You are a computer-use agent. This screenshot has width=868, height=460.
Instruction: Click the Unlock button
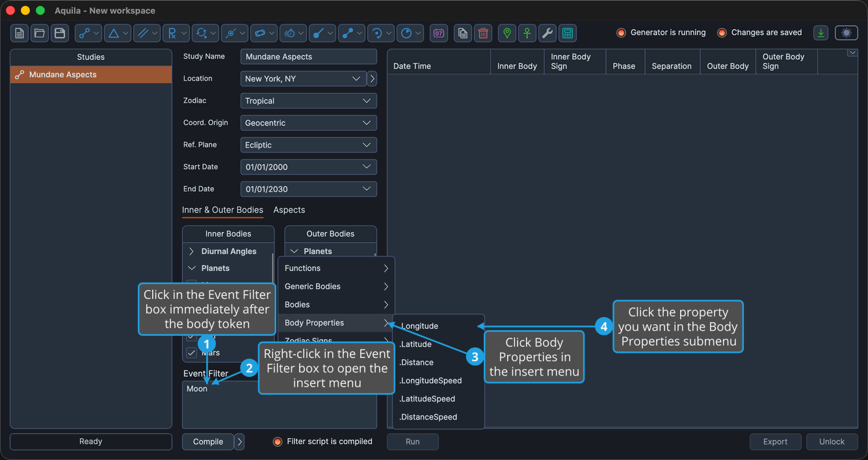(832, 442)
